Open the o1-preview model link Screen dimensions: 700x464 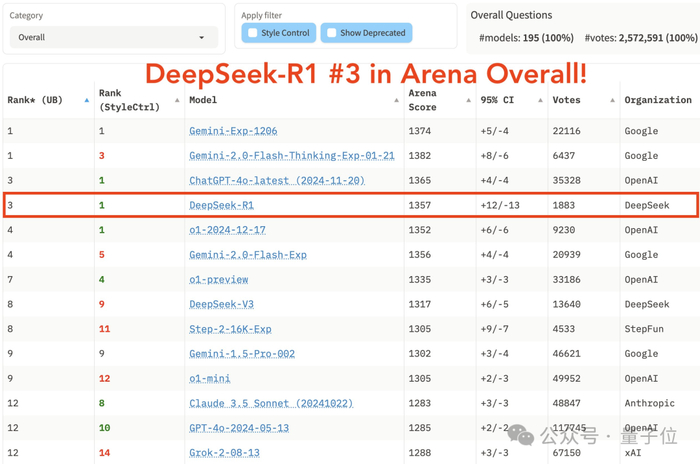click(x=218, y=280)
